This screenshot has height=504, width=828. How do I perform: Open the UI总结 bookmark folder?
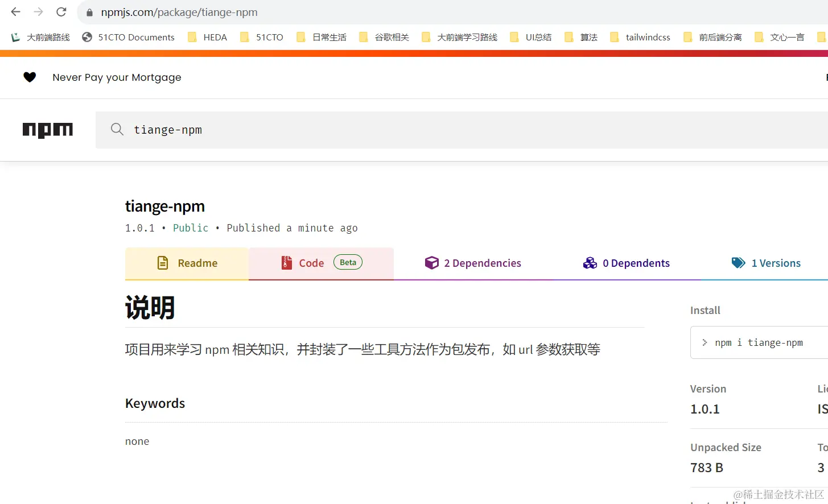coord(531,38)
